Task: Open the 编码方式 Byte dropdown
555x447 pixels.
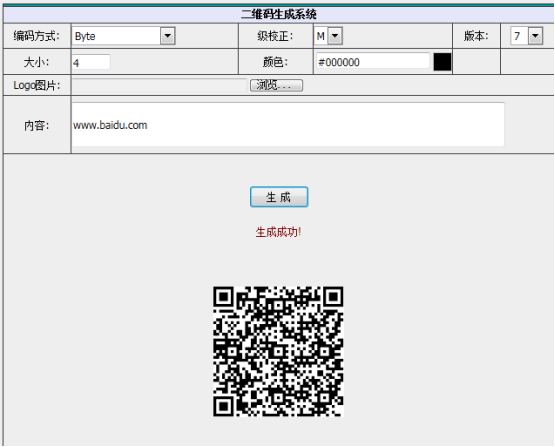Action: click(x=124, y=36)
